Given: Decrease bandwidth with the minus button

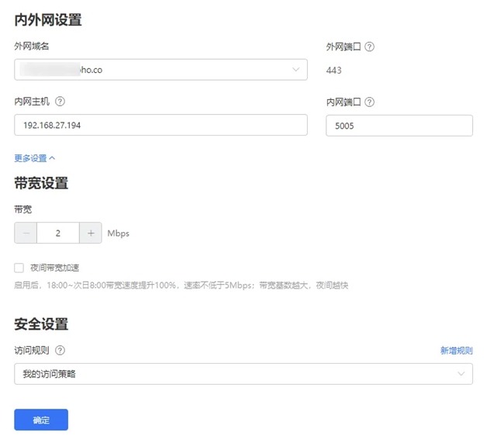Looking at the screenshot, I should click(x=26, y=233).
